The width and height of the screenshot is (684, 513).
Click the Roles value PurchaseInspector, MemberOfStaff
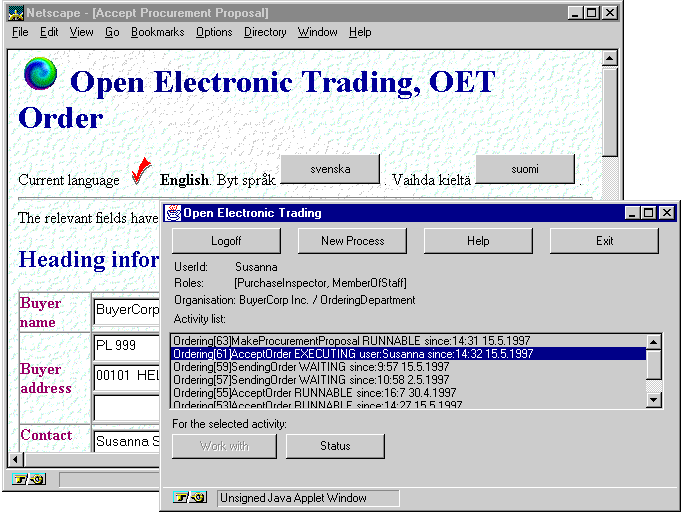tap(320, 283)
